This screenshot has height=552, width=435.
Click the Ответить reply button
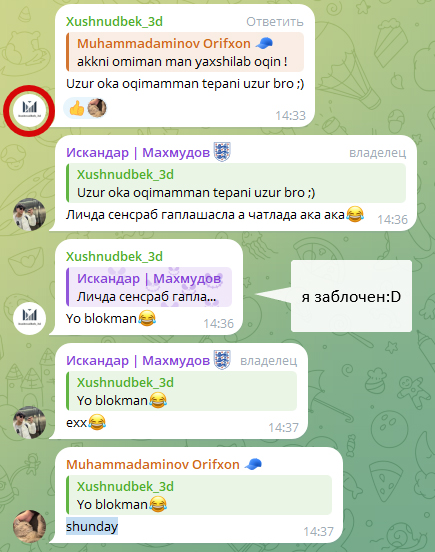[275, 22]
